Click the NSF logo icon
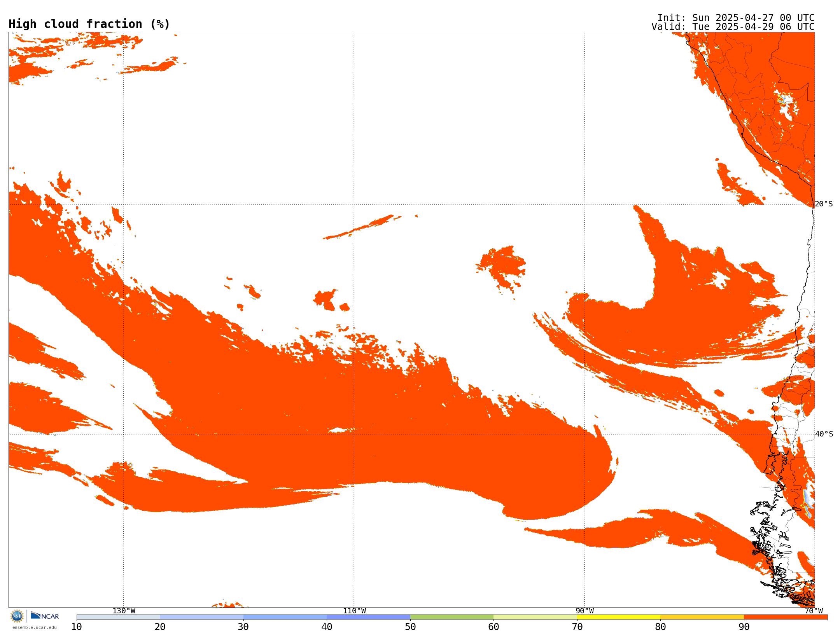 click(x=17, y=616)
